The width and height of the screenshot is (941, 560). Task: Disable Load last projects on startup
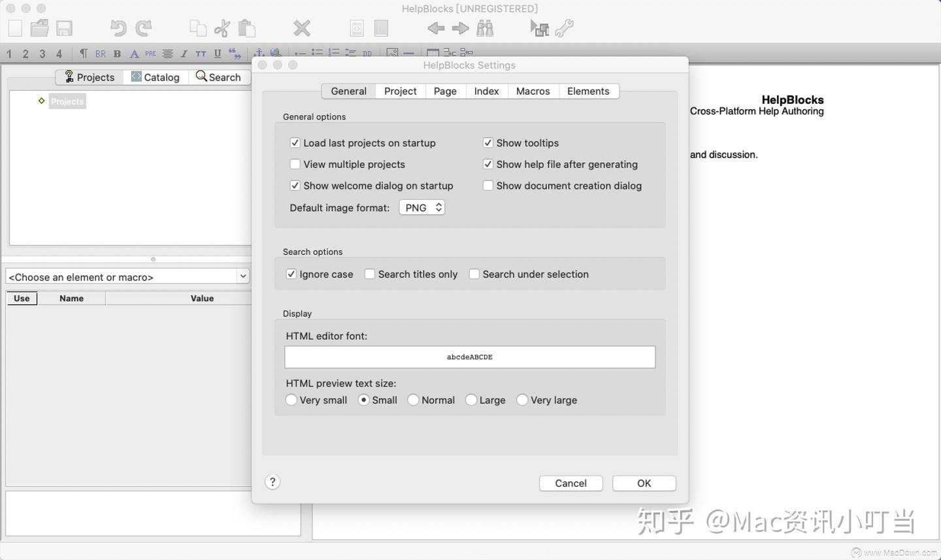click(x=295, y=142)
